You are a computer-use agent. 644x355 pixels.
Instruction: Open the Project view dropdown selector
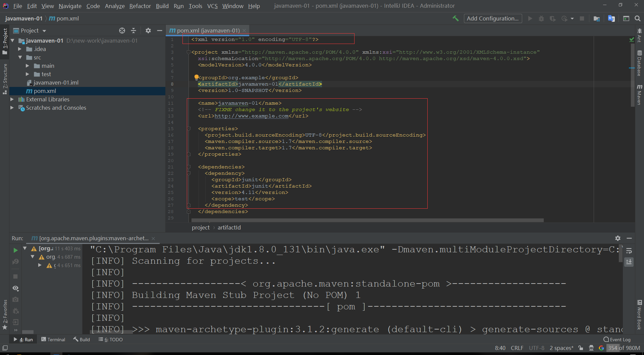coord(45,31)
